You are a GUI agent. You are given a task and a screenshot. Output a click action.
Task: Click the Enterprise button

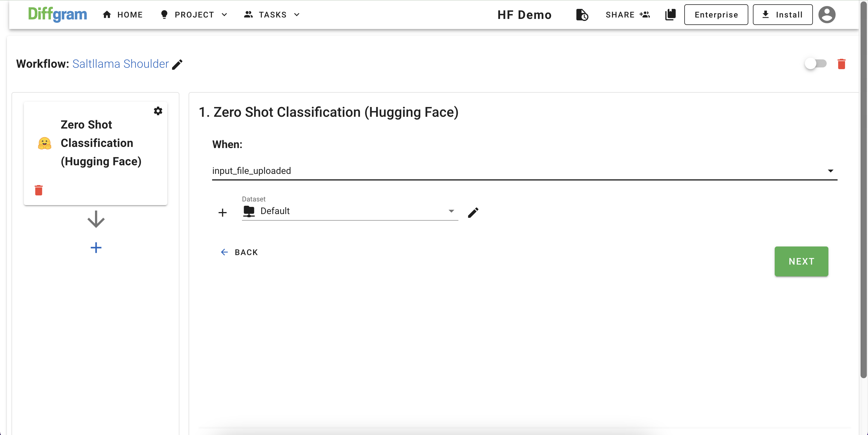(x=716, y=15)
